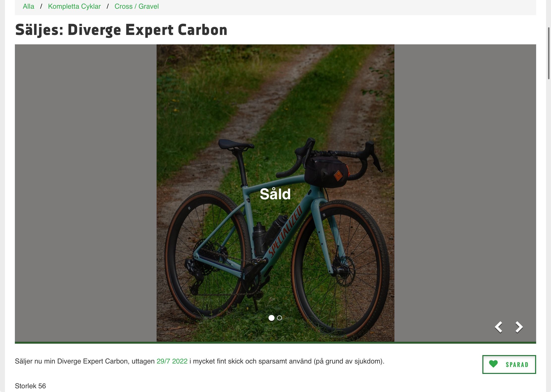Click the sparsamt använd description sentence
Viewport: 551px width, 392px height.
tap(199, 361)
